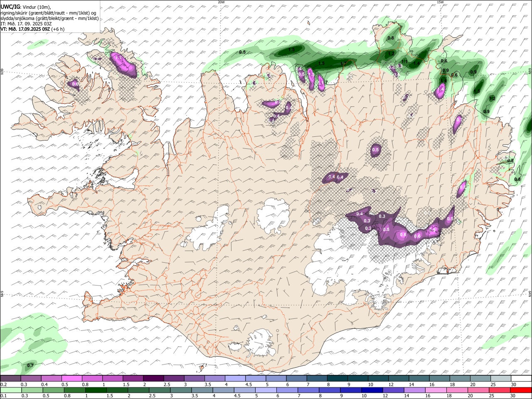Image resolution: width=532 pixels, height=399 pixels.
Task: Click the 20W longitude label
Action: (221, 2)
